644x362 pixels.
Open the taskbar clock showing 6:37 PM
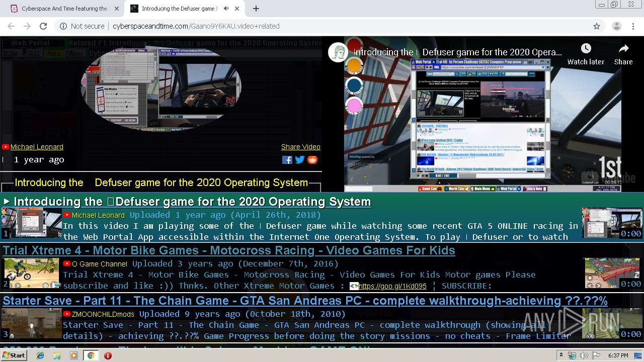click(618, 355)
